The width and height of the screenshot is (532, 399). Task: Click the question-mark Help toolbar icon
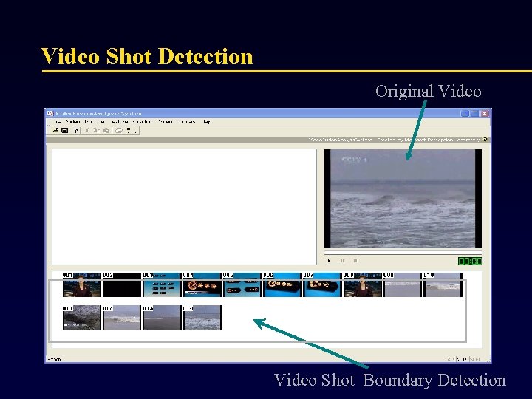click(x=129, y=130)
